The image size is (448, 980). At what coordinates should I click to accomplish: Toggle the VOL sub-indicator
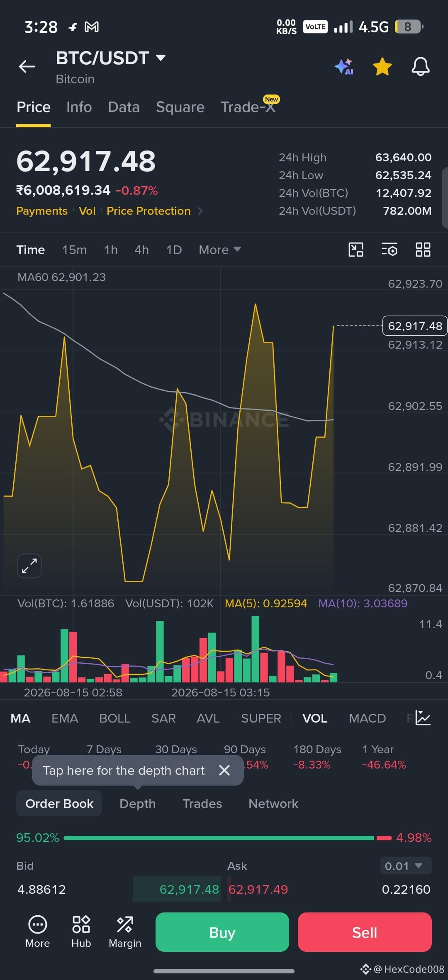(315, 718)
